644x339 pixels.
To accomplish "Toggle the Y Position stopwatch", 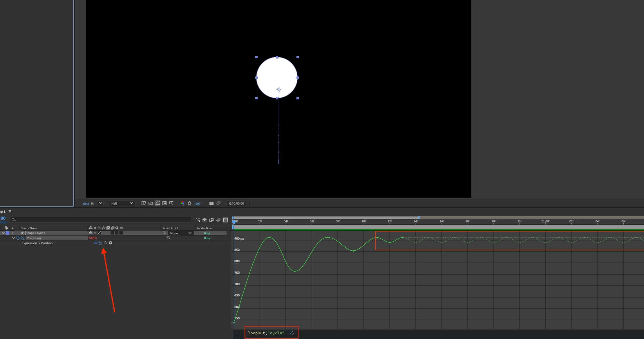I will (18, 238).
